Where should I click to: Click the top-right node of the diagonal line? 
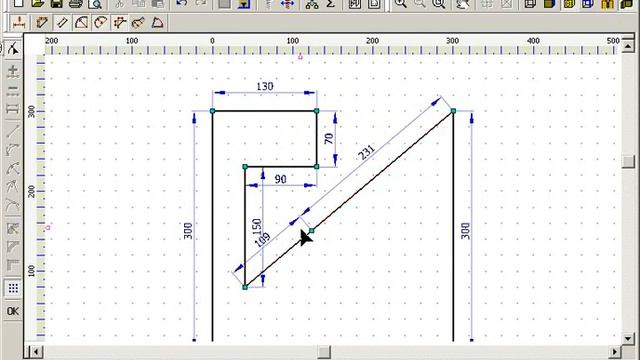point(453,111)
